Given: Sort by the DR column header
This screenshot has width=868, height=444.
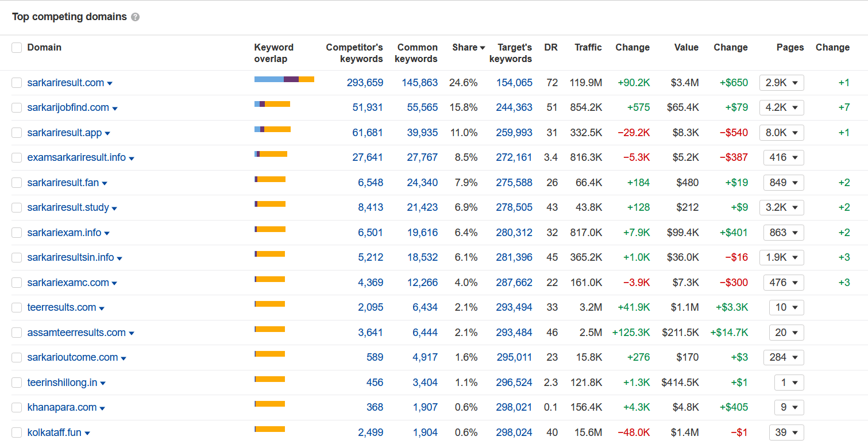Looking at the screenshot, I should [x=550, y=48].
